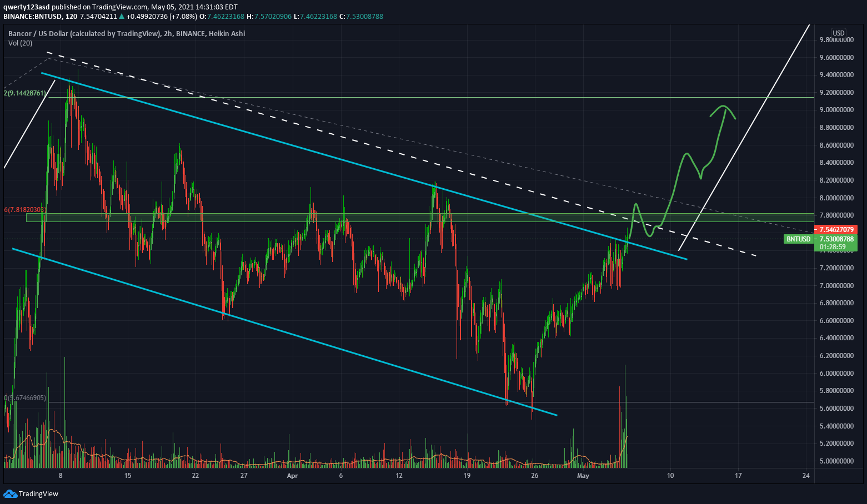Click the 22 date label on the time axis

point(196,476)
